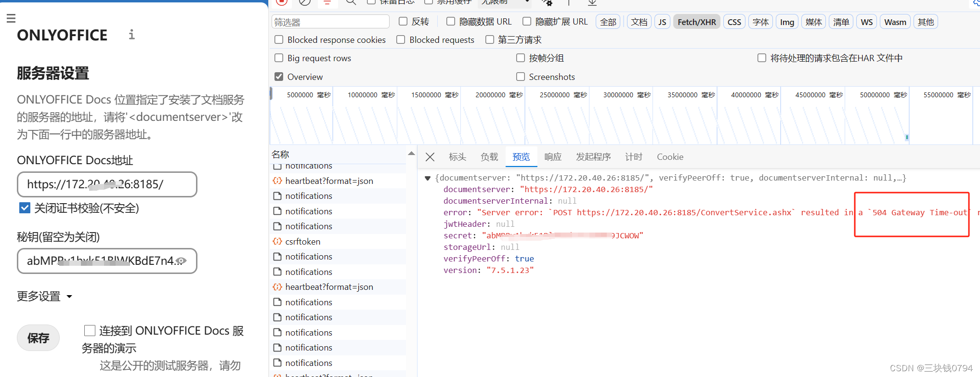This screenshot has height=377, width=980.
Task: Select the Img filter button
Action: pyautogui.click(x=787, y=22)
